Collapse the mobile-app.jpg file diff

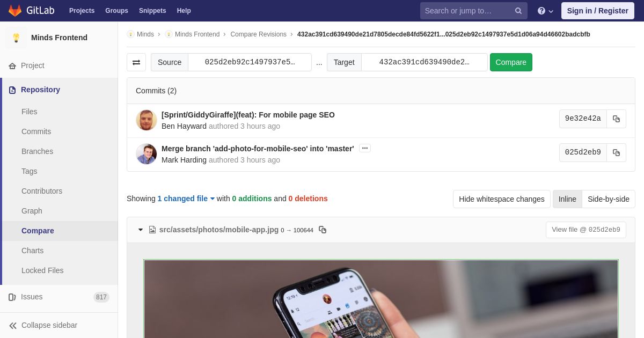[141, 230]
